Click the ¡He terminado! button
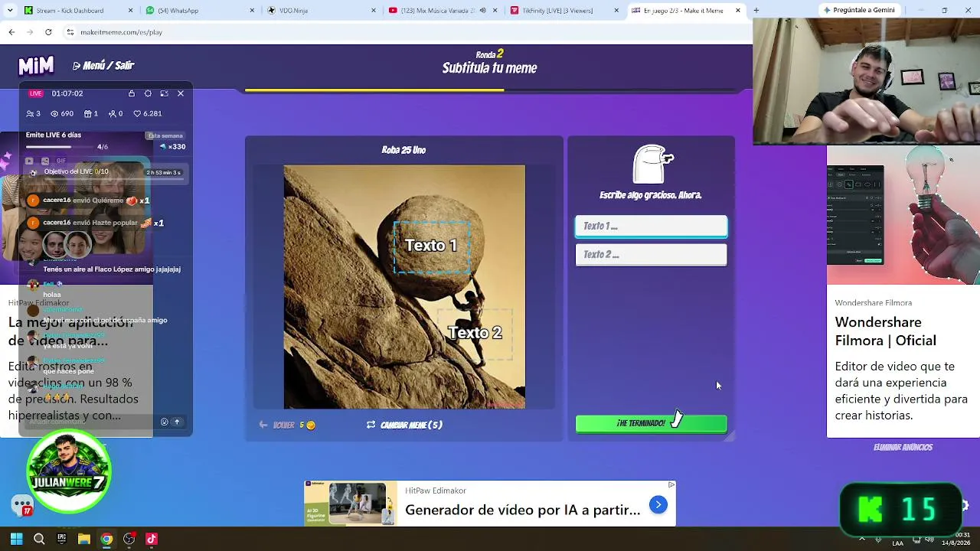 [x=651, y=423]
